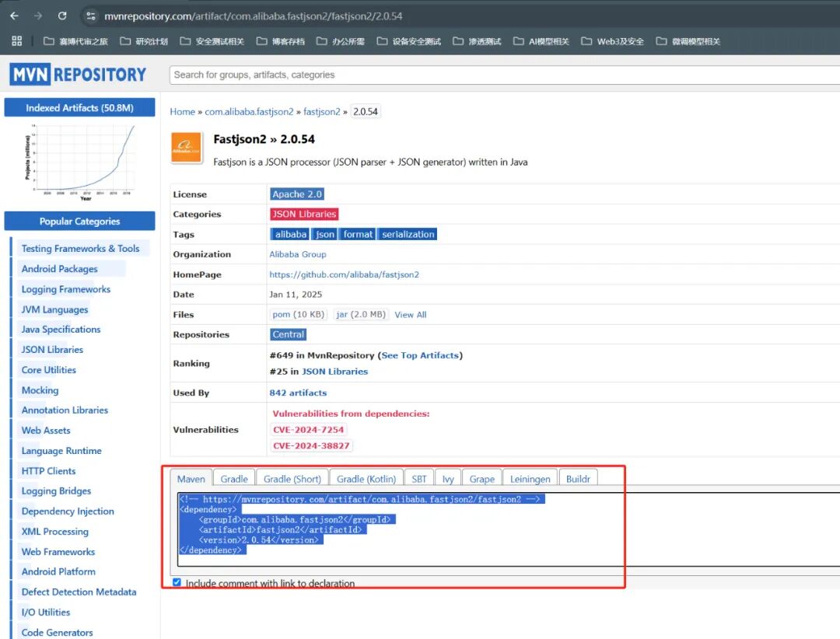Click the serialization tag
840x639 pixels.
[x=408, y=234]
